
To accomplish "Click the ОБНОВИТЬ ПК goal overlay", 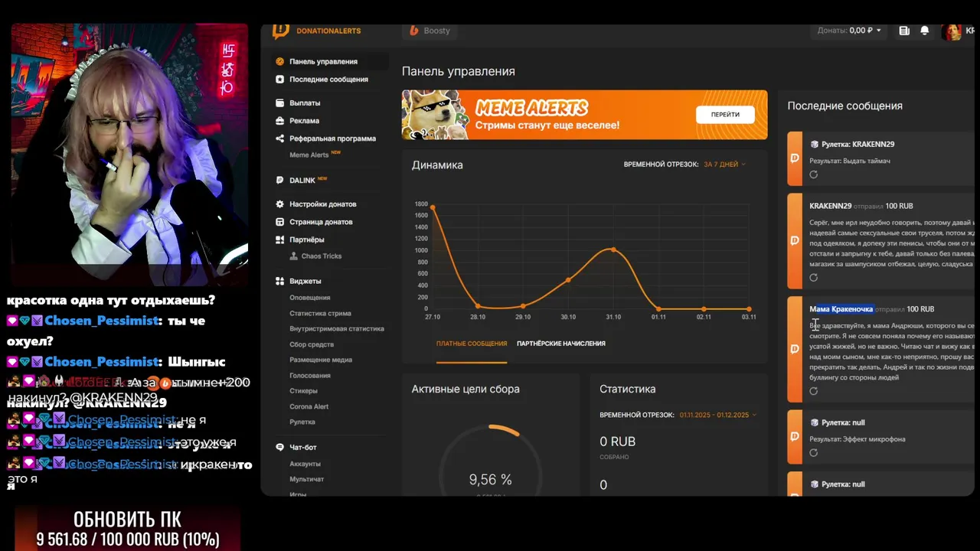I will point(128,529).
